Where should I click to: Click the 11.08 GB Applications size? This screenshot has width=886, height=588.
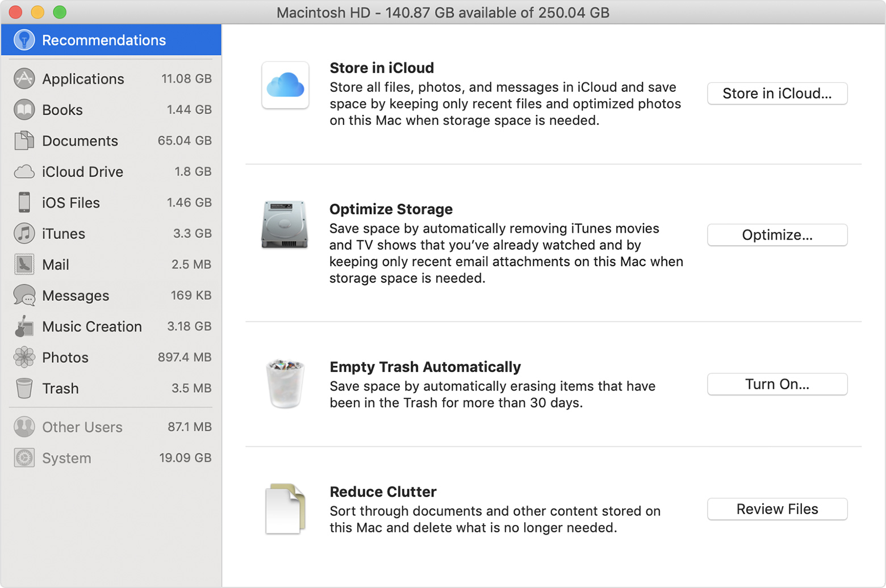(186, 79)
